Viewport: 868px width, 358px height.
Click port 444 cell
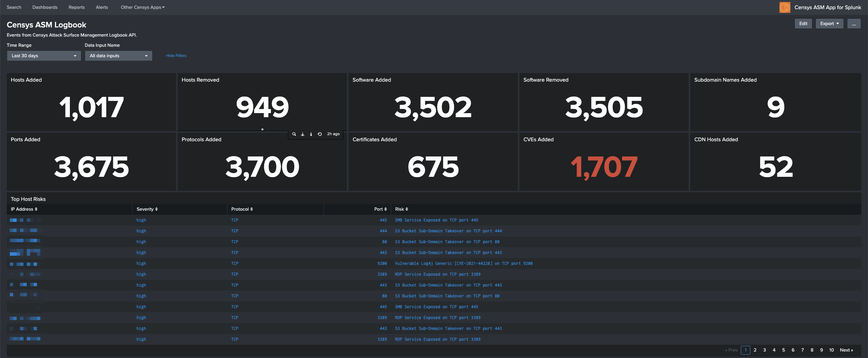click(383, 231)
